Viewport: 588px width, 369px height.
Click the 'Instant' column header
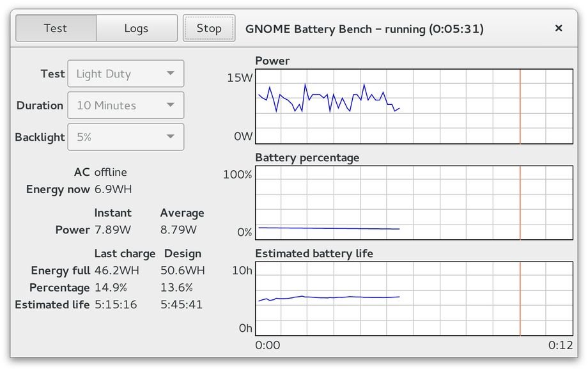click(x=113, y=213)
